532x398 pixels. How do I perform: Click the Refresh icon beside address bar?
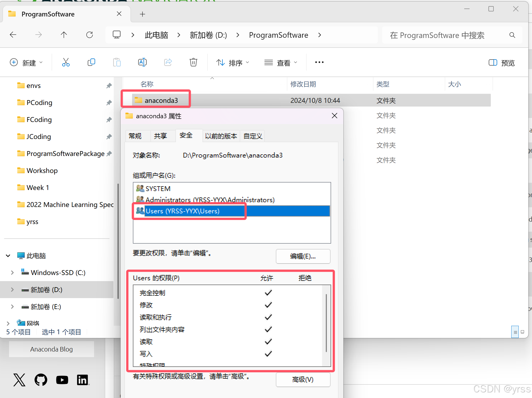90,35
